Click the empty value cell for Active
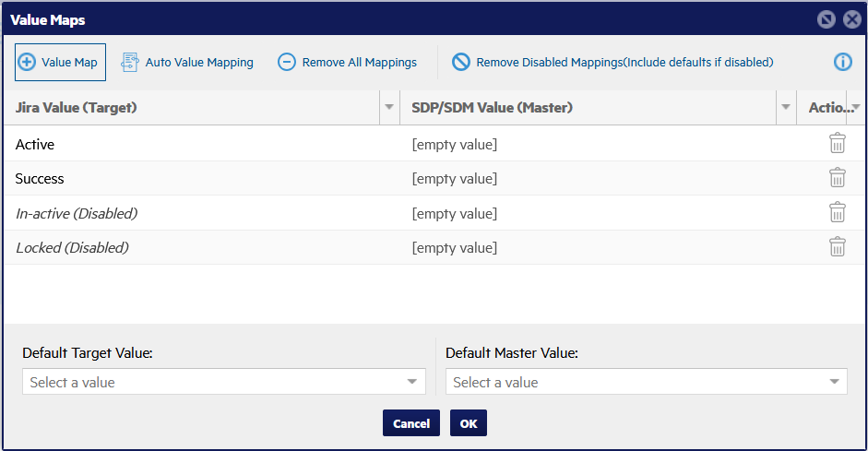Image resolution: width=868 pixels, height=451 pixels. point(599,144)
